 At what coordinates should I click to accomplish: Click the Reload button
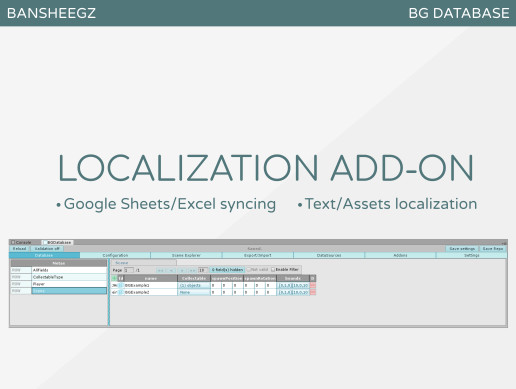(19, 249)
